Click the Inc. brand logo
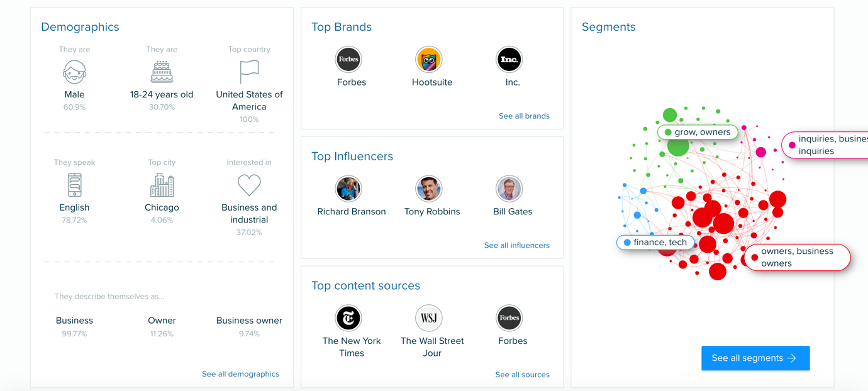 [509, 60]
